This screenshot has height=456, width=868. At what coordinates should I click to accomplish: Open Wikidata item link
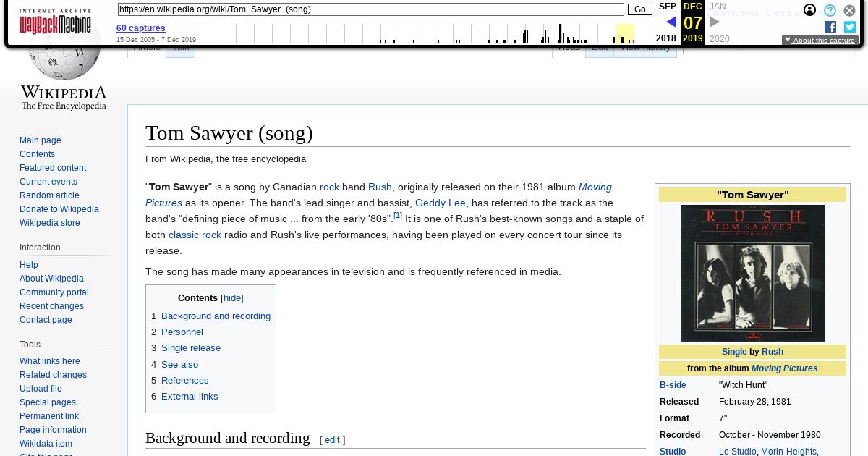[46, 444]
